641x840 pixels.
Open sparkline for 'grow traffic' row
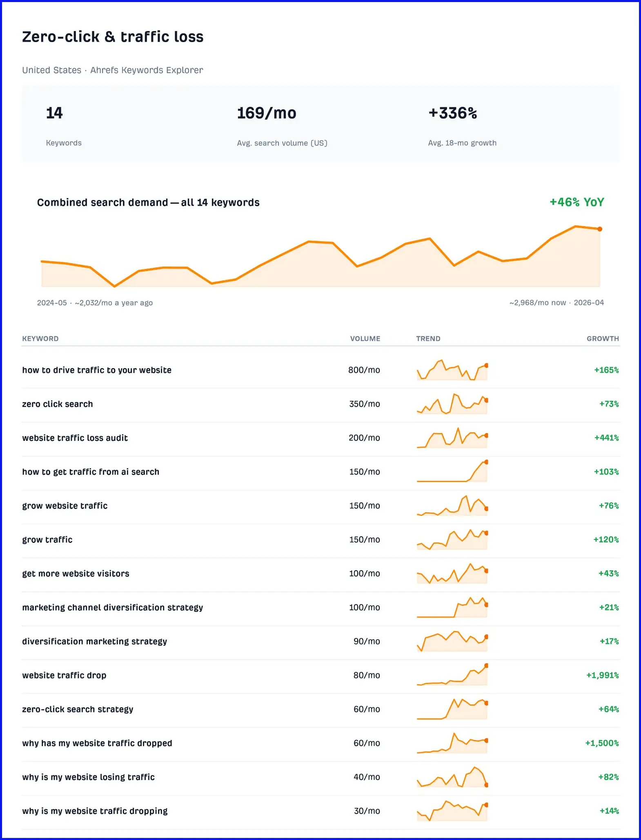pos(452,539)
